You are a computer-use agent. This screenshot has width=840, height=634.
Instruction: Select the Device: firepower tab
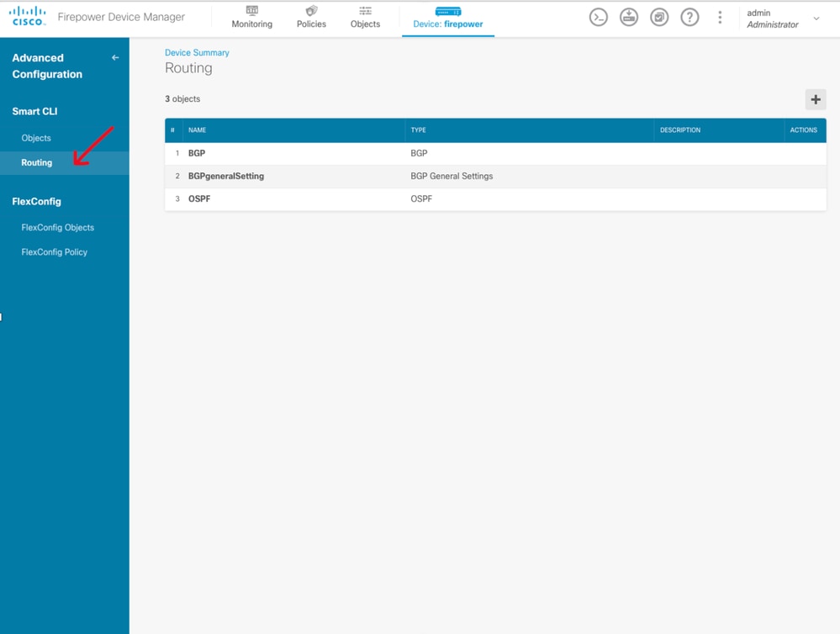coord(448,18)
